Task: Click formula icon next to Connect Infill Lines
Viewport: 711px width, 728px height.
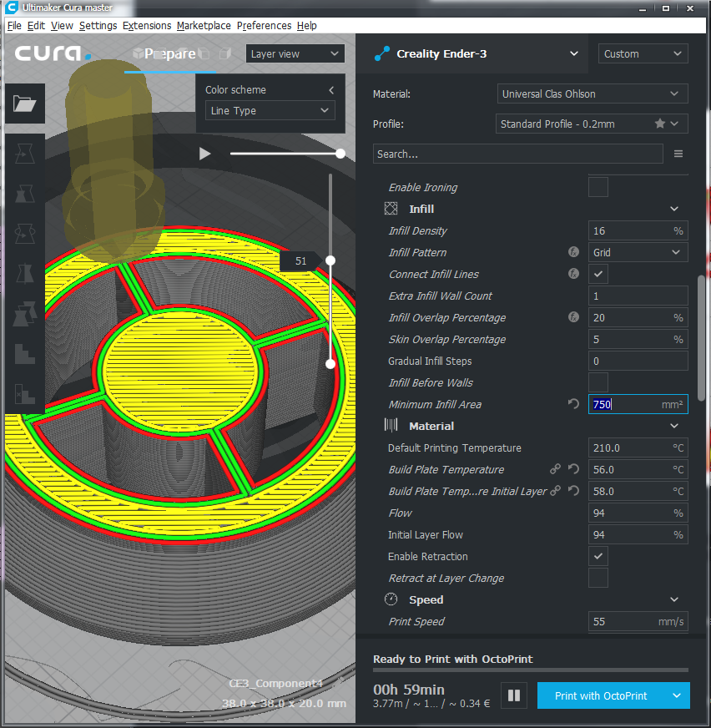Action: [573, 274]
